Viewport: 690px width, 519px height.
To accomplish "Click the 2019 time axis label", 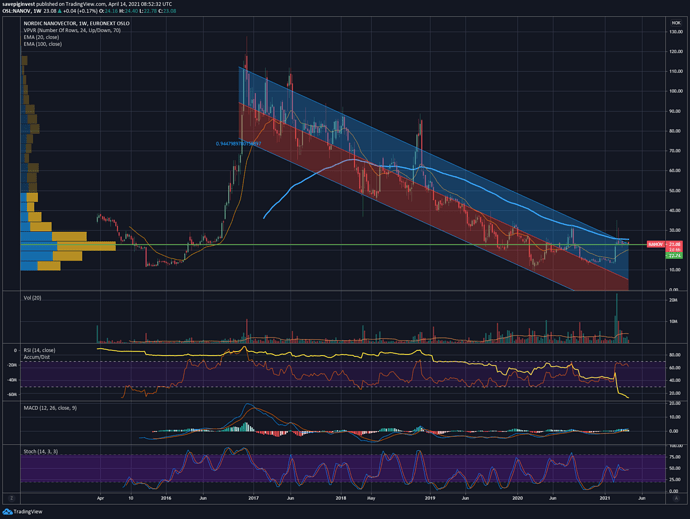I will click(430, 498).
